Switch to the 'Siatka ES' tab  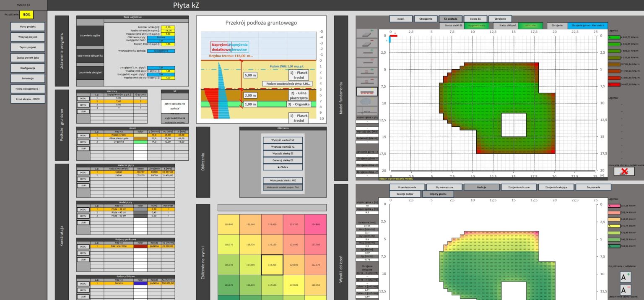pyautogui.click(x=478, y=19)
